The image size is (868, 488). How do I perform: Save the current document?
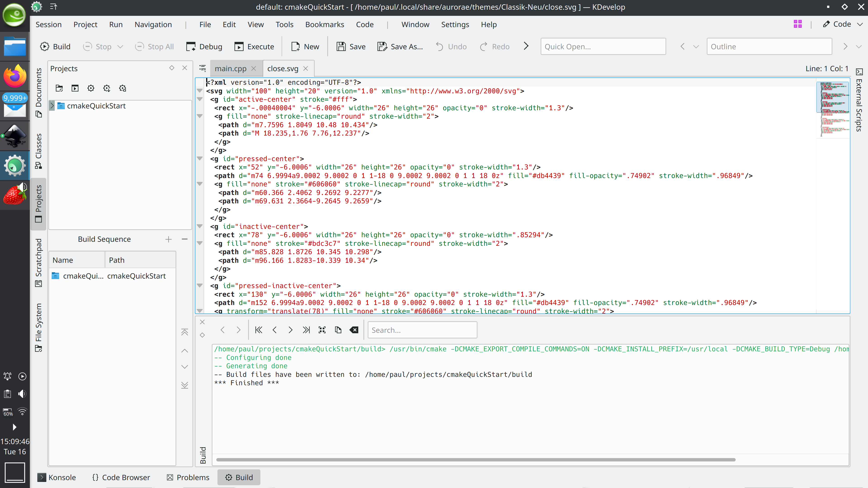(x=351, y=47)
